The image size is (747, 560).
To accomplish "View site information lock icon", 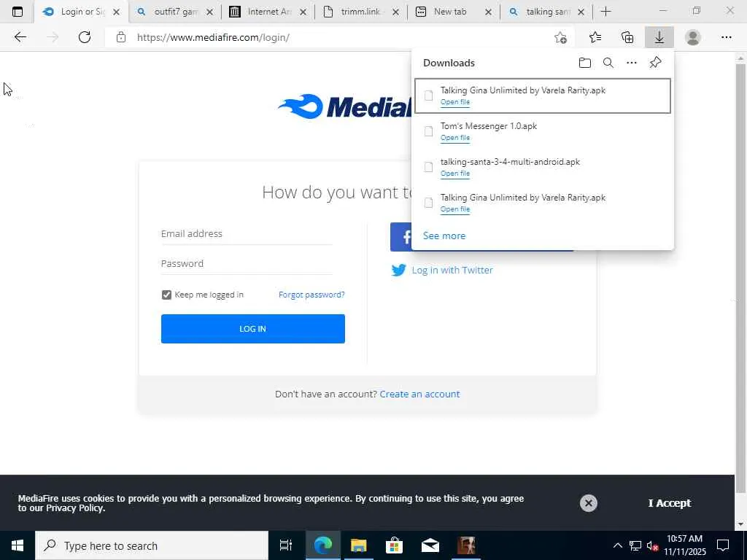I will (x=121, y=37).
